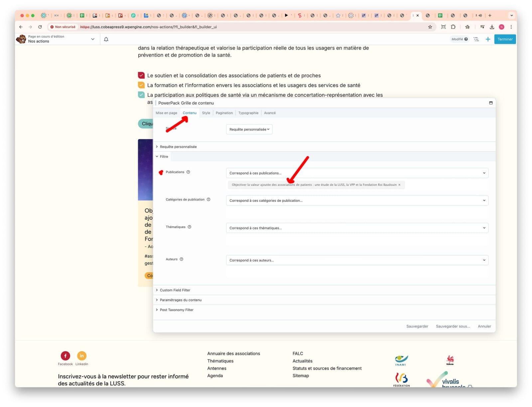Expand the Custom Field Filter section
The height and width of the screenshot is (407, 532).
point(175,290)
